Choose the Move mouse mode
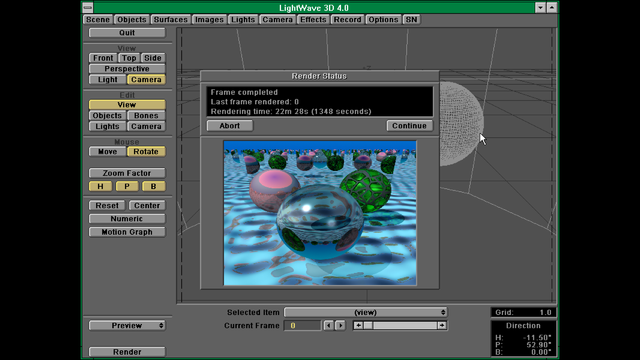Screen dimensions: 640x360 pyautogui.click(x=107, y=151)
